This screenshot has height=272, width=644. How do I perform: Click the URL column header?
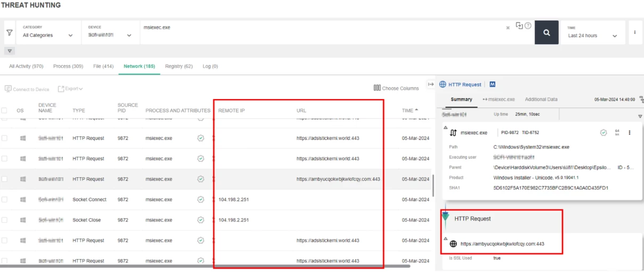pos(301,111)
